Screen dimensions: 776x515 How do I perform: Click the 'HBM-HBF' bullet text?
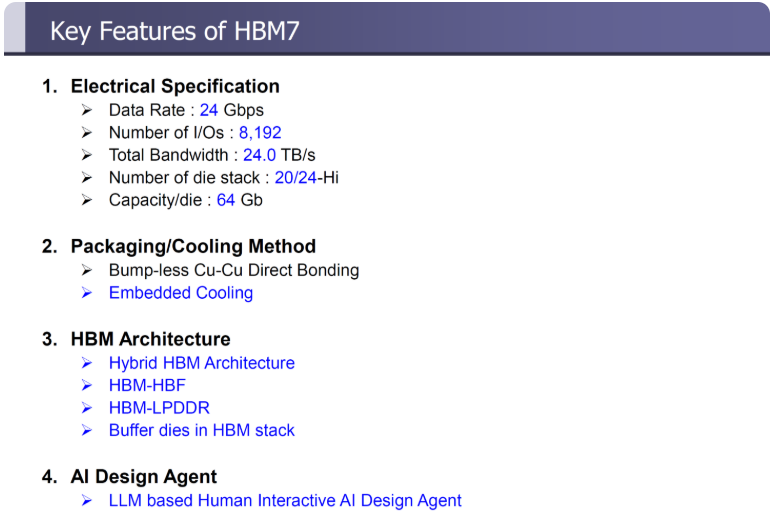pos(147,385)
